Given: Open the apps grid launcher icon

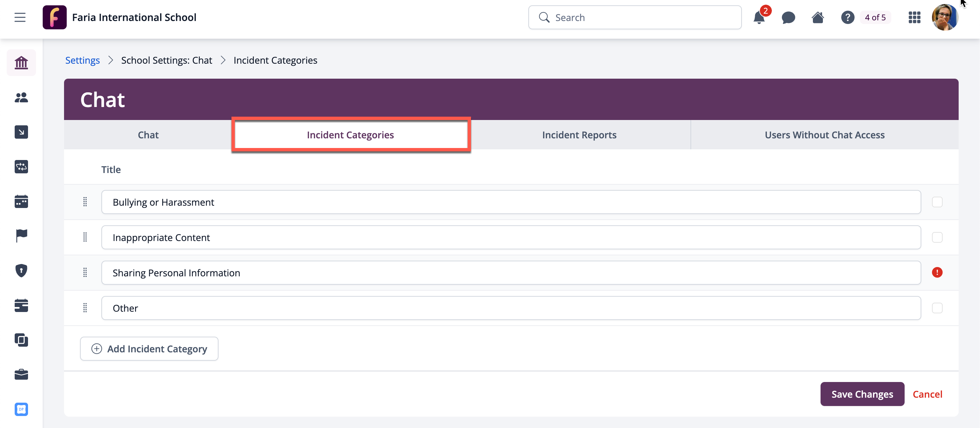Looking at the screenshot, I should [914, 18].
